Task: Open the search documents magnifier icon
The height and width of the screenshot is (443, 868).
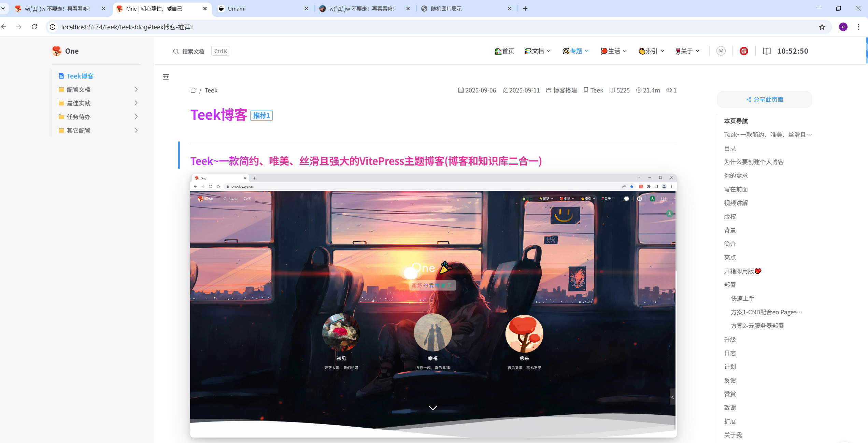Action: tap(176, 51)
